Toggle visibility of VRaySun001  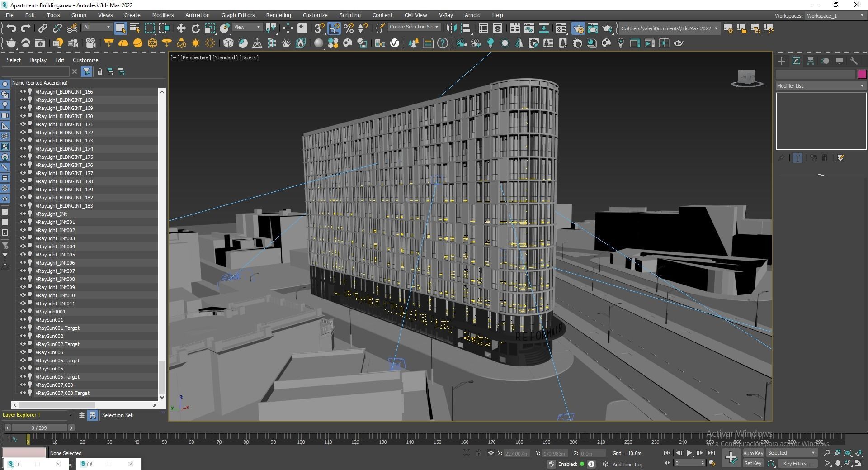(x=23, y=319)
